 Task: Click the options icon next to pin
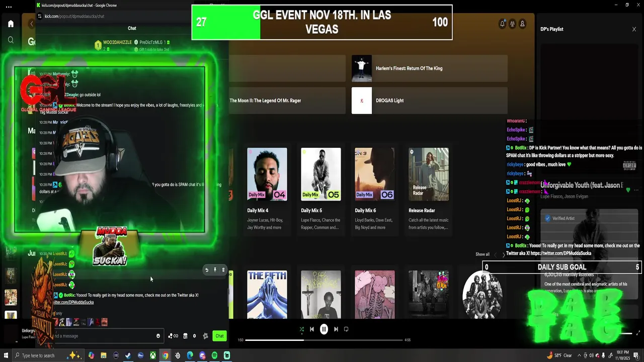tap(223, 270)
